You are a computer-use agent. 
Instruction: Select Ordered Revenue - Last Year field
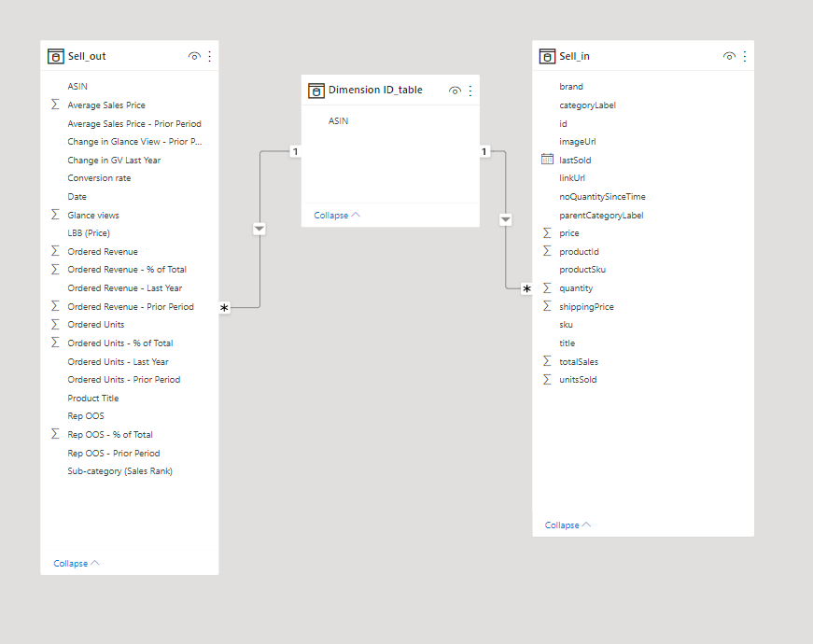point(125,287)
